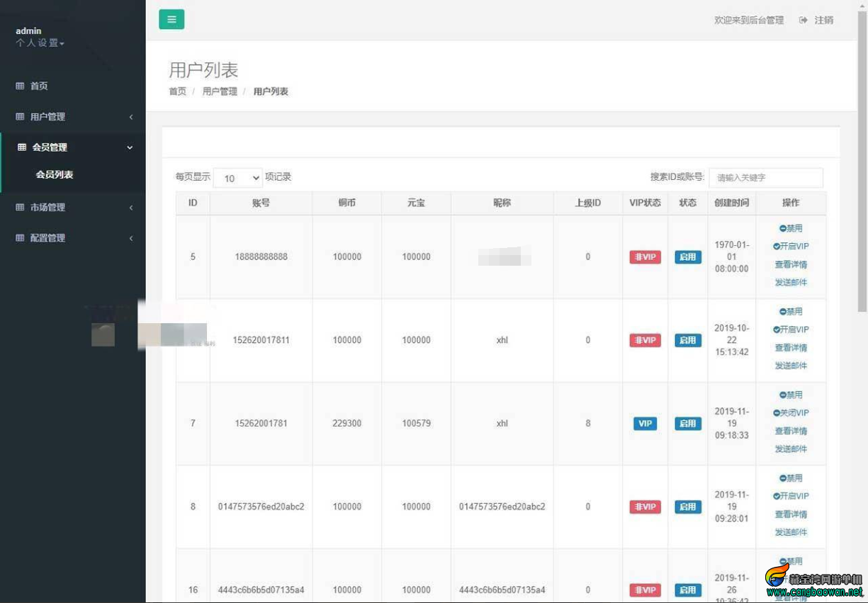
Task: Click 查看详情 link for user ID 7
Action: pos(791,431)
